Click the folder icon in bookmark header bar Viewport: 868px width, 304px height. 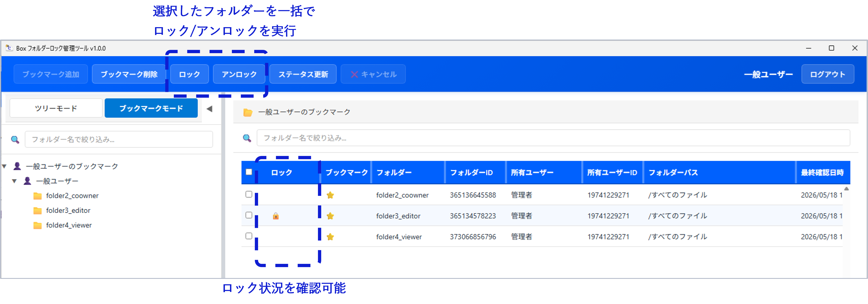(x=248, y=112)
